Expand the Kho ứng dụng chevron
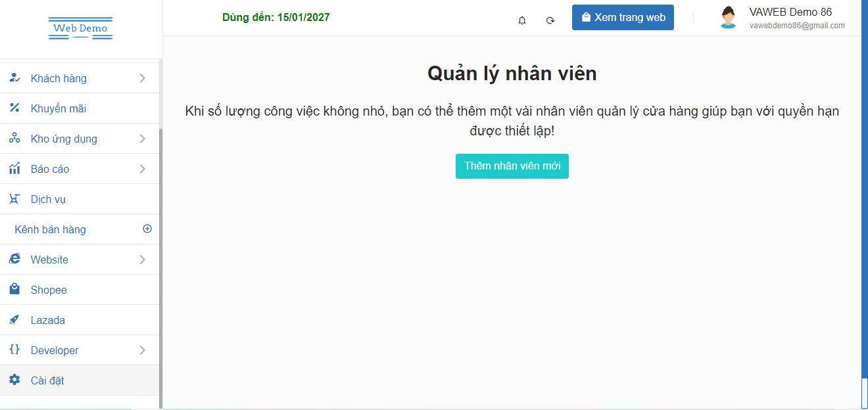 pyautogui.click(x=143, y=139)
